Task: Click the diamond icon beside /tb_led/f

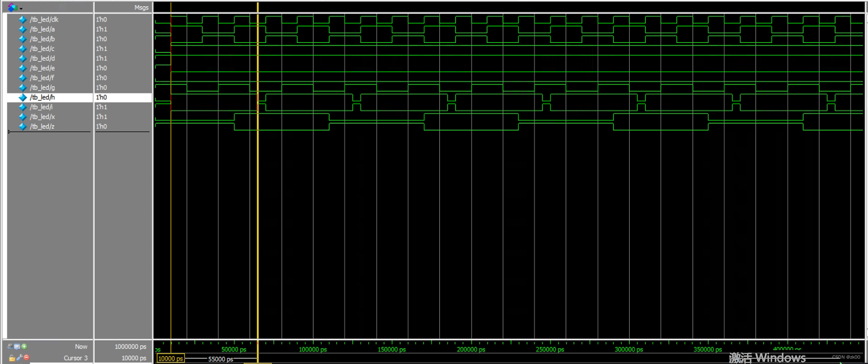Action: (x=23, y=78)
